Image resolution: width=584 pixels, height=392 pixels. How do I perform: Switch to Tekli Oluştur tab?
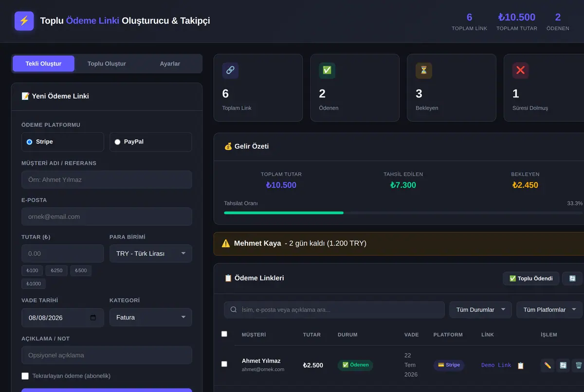(x=43, y=64)
